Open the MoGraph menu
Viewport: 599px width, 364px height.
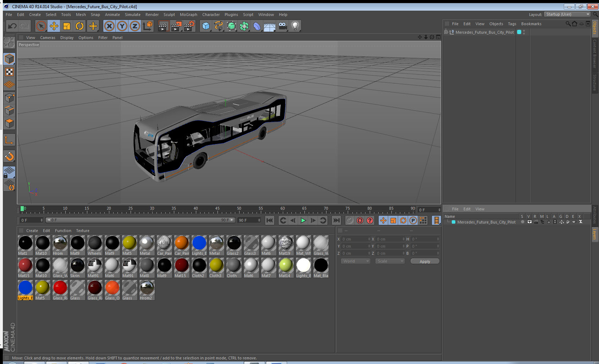click(188, 15)
